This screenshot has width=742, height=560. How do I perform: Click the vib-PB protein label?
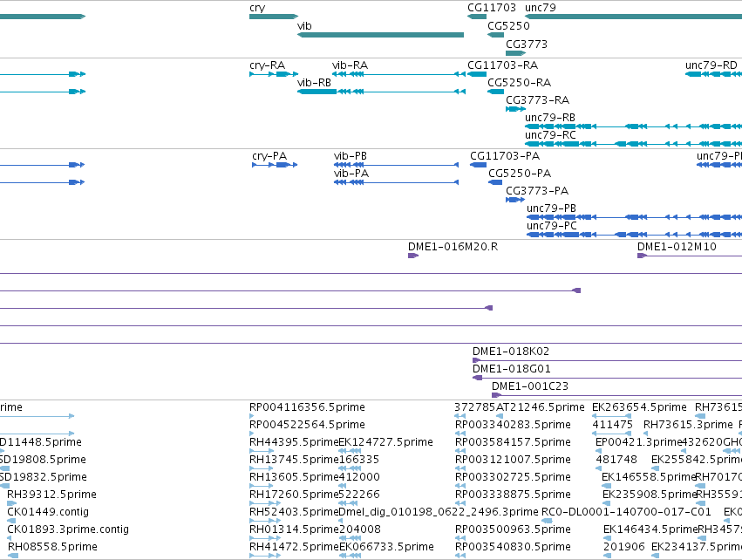point(351,156)
